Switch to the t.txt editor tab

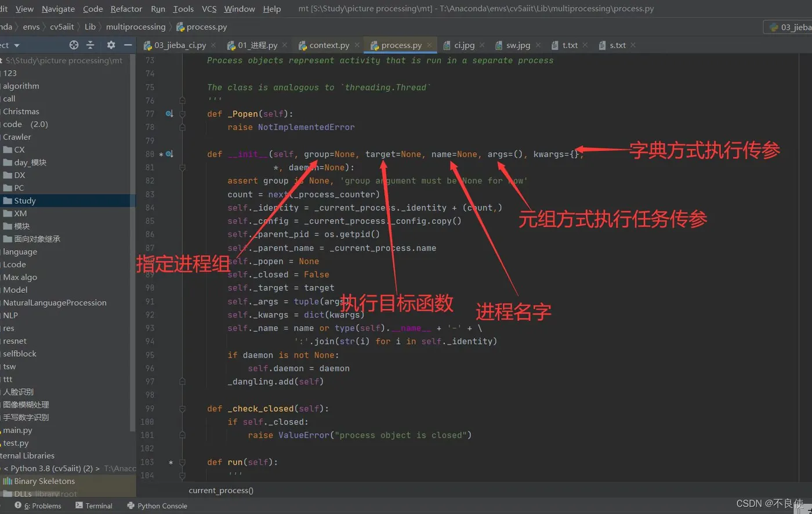[x=570, y=45]
